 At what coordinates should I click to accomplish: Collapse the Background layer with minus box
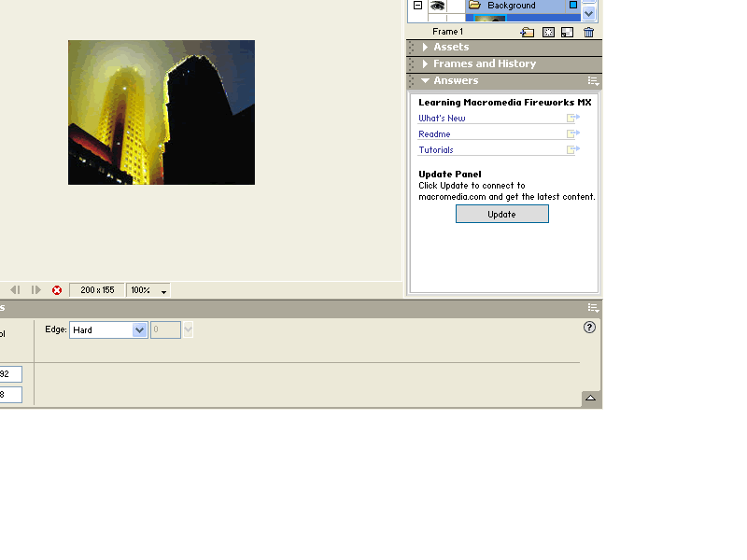pyautogui.click(x=417, y=6)
